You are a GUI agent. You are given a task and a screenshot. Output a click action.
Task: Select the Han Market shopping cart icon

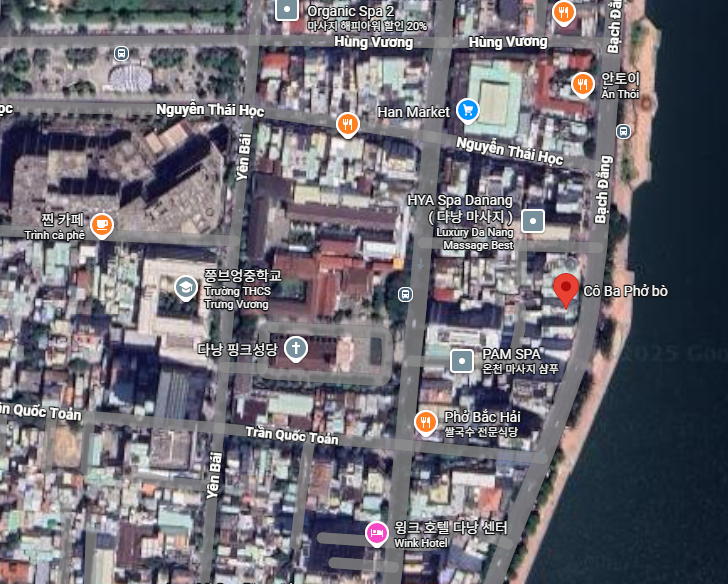pos(467,110)
